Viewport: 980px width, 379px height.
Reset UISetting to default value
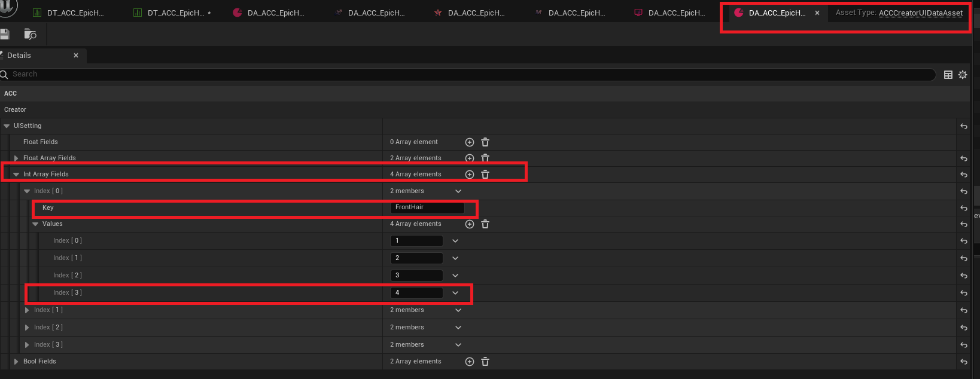(964, 126)
